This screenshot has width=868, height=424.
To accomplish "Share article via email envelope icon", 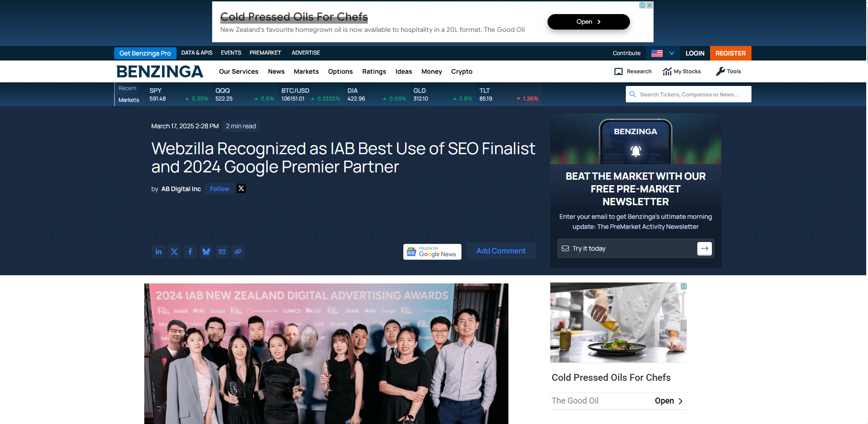I will (222, 252).
